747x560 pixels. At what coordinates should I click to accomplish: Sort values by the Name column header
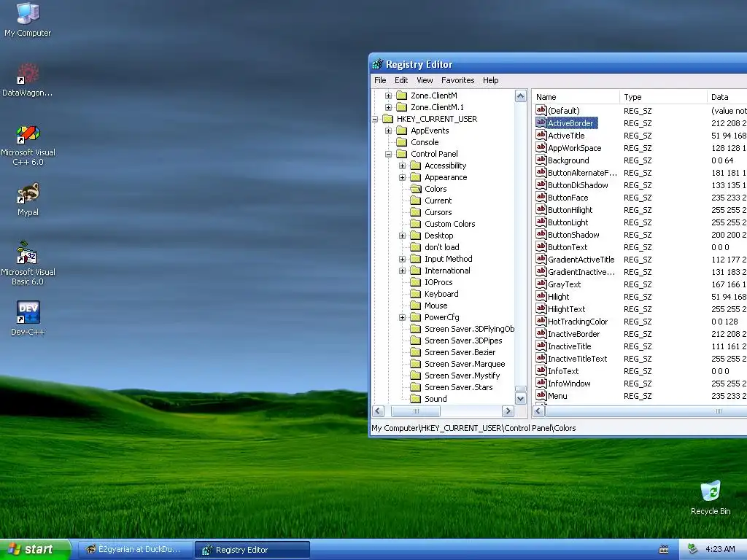click(x=576, y=97)
